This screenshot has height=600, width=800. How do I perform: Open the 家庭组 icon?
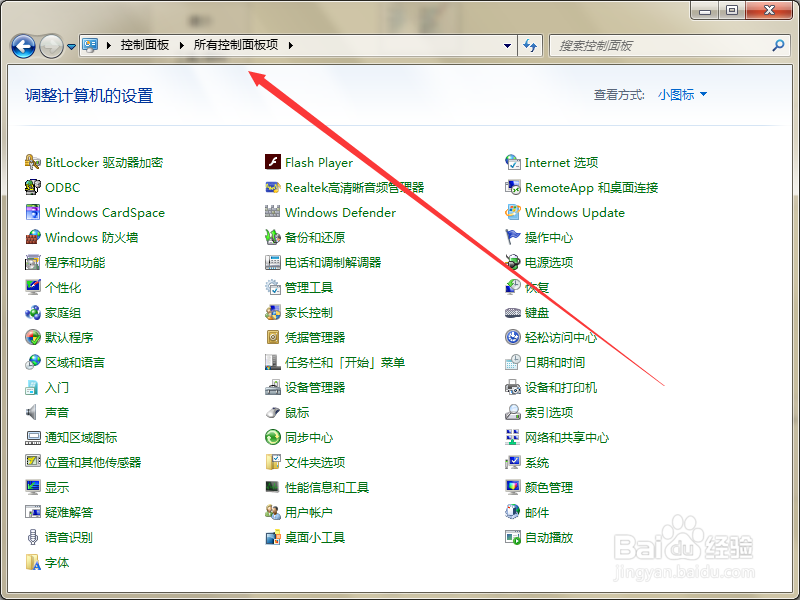click(33, 312)
